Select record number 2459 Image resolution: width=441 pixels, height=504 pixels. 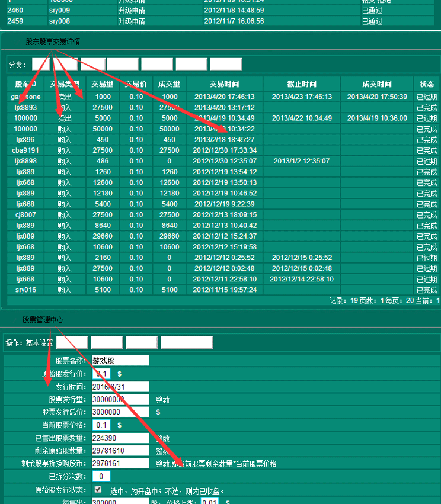pyautogui.click(x=15, y=21)
